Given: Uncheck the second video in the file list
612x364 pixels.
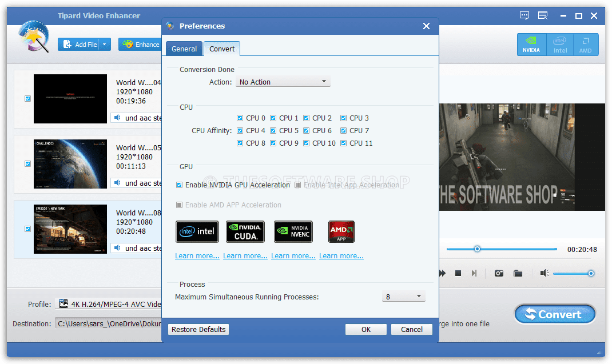Looking at the screenshot, I should click(x=27, y=163).
